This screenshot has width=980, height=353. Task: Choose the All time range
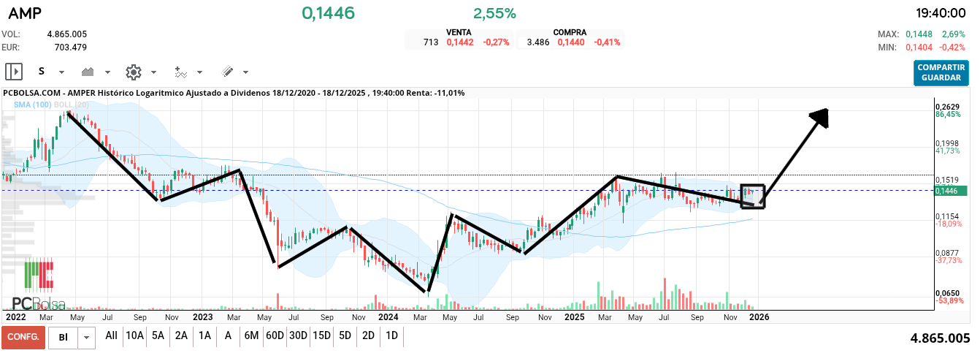click(x=111, y=335)
